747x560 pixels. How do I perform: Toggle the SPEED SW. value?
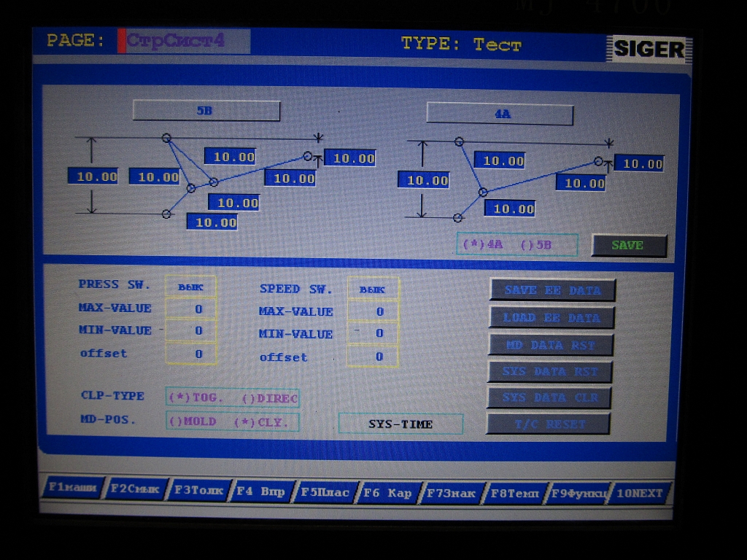coord(372,289)
